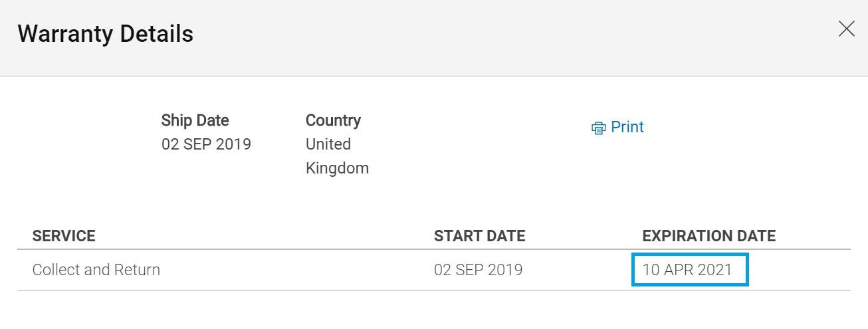Select the word United under Country
Image resolution: width=868 pixels, height=329 pixels.
328,144
